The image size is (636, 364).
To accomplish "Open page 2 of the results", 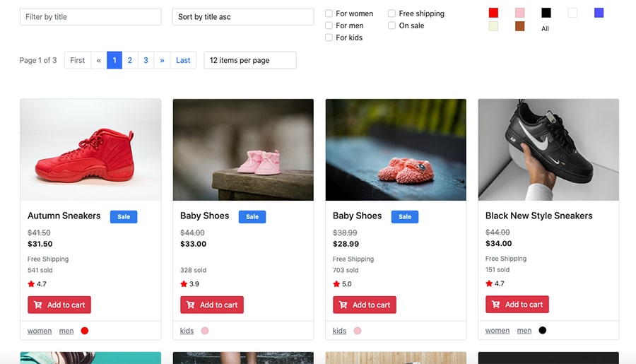I will coord(130,60).
